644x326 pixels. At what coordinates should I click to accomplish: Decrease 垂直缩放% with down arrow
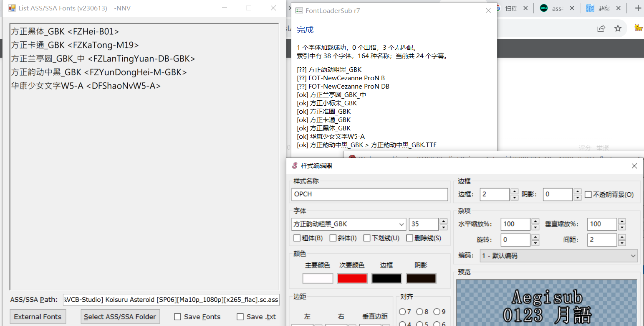[x=622, y=227]
